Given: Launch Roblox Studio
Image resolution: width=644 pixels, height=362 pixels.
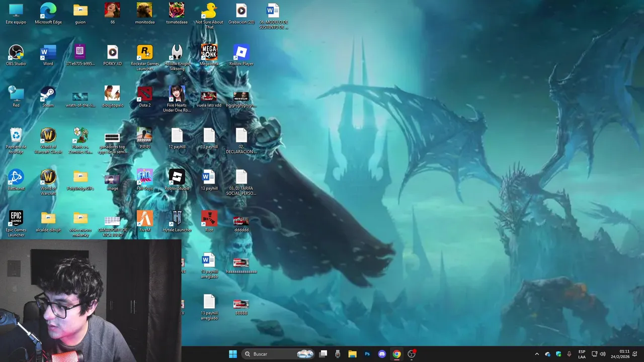Looking at the screenshot, I should click(177, 180).
